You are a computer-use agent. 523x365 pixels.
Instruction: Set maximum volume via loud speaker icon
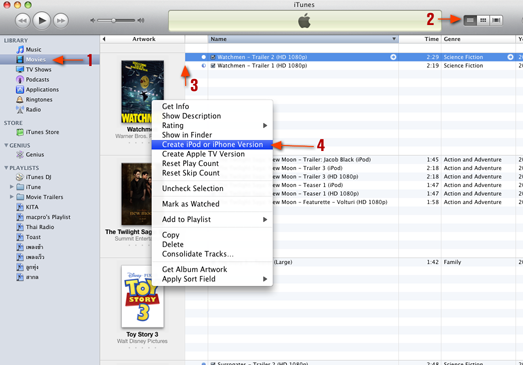pyautogui.click(x=141, y=20)
